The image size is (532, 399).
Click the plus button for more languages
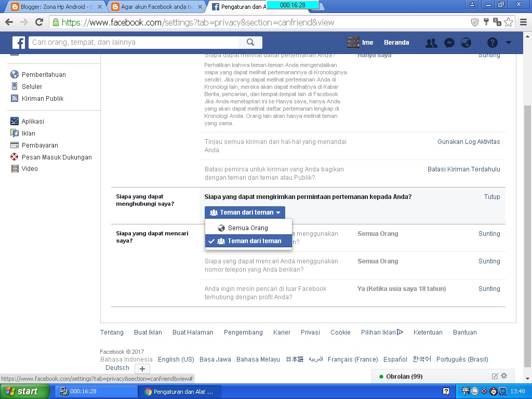[142, 368]
